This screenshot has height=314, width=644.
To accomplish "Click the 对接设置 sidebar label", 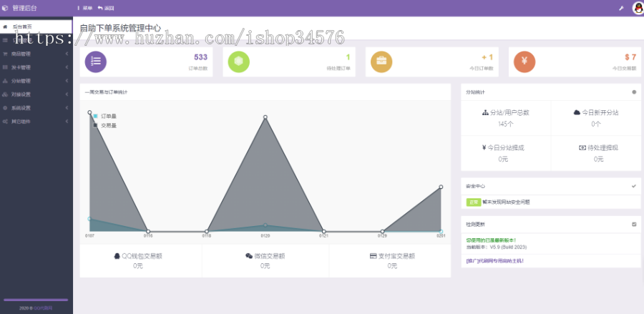I will [21, 94].
